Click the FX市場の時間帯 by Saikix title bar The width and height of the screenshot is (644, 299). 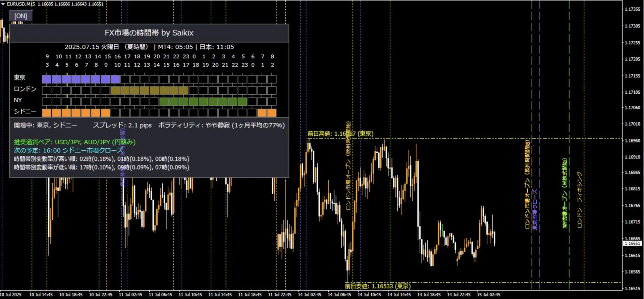(x=149, y=33)
